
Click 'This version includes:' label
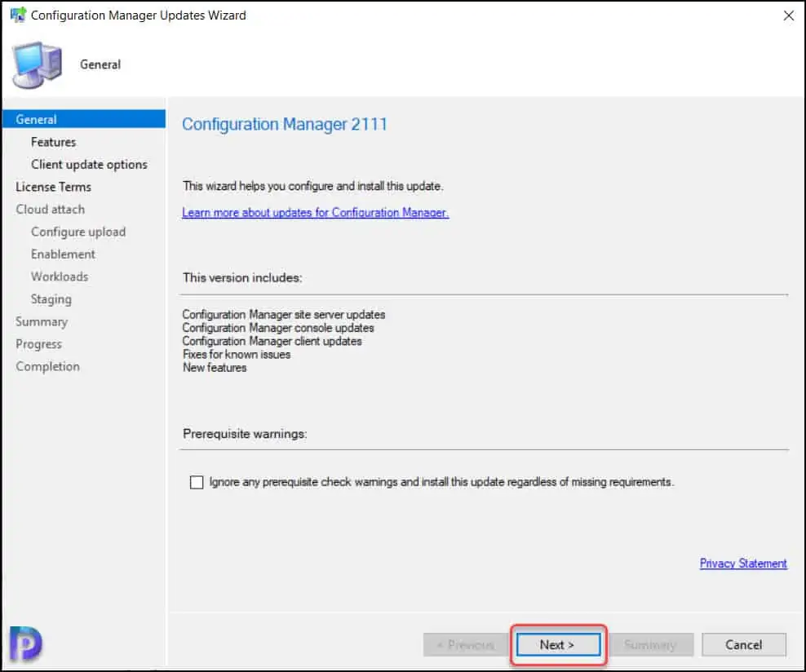click(x=242, y=278)
